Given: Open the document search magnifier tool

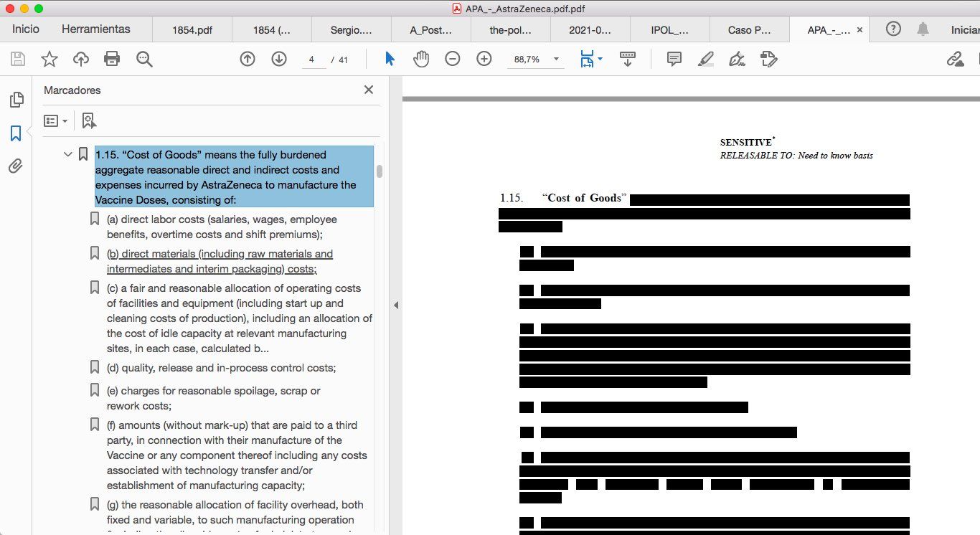Looking at the screenshot, I should 143,59.
